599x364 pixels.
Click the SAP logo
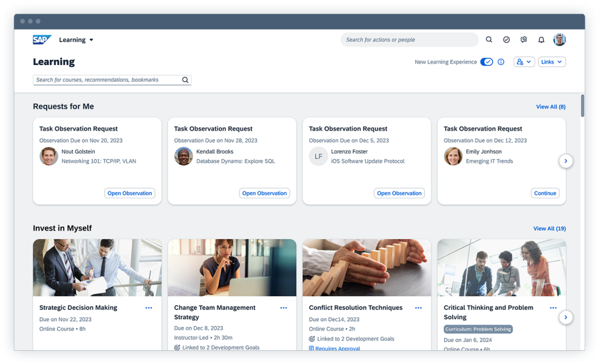(41, 39)
